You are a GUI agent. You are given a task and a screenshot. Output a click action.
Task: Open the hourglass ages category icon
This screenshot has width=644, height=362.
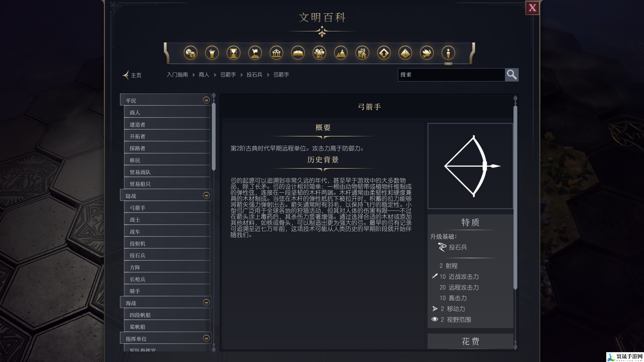coord(233,53)
